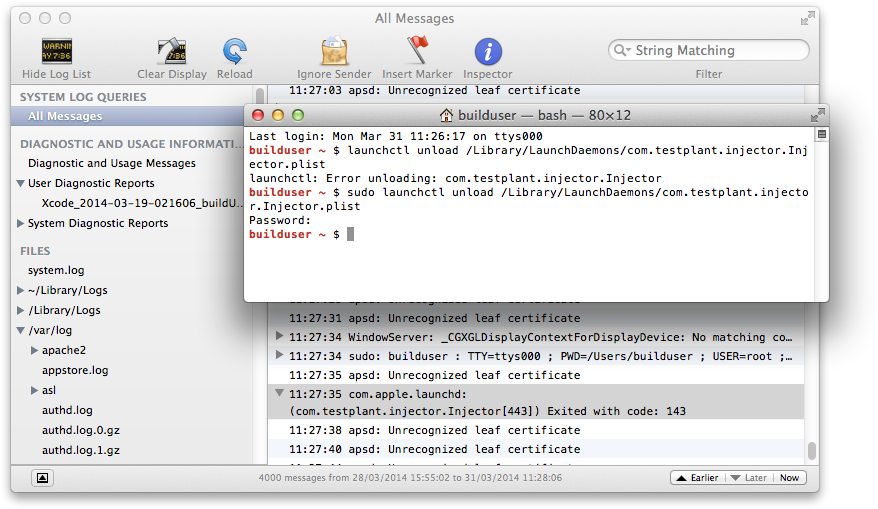
Task: Collapse the User Diagnostic Reports group
Action: tap(21, 184)
